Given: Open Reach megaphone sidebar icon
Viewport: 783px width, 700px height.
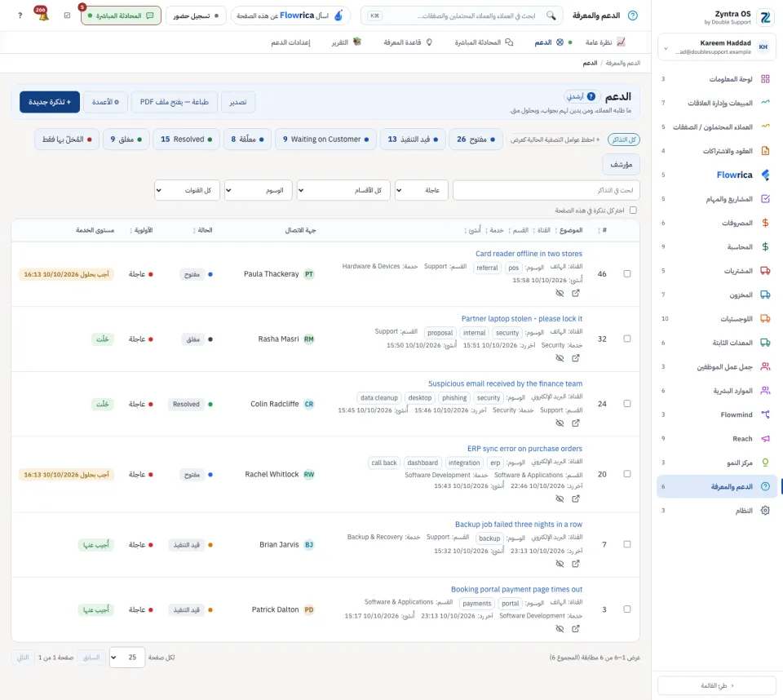Looking at the screenshot, I should point(765,439).
